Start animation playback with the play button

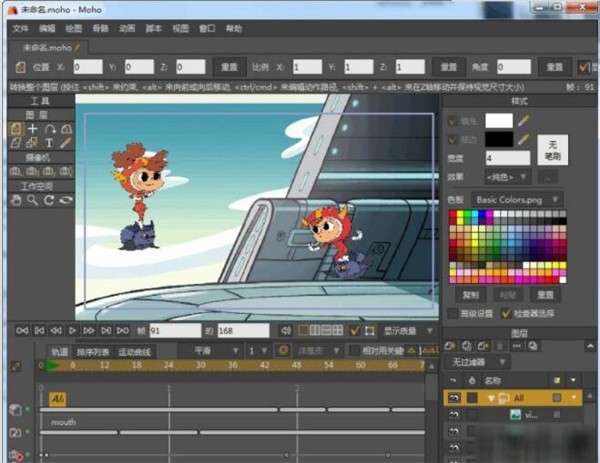tap(72, 331)
